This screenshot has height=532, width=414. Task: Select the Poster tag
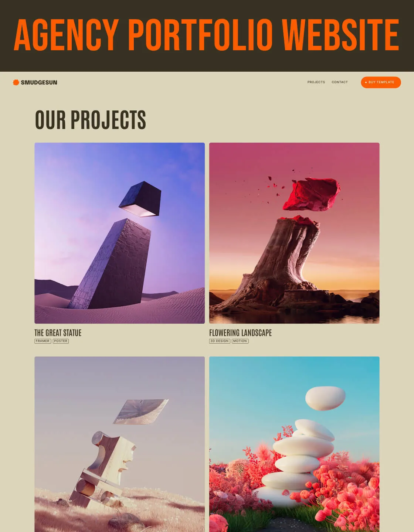pos(61,341)
